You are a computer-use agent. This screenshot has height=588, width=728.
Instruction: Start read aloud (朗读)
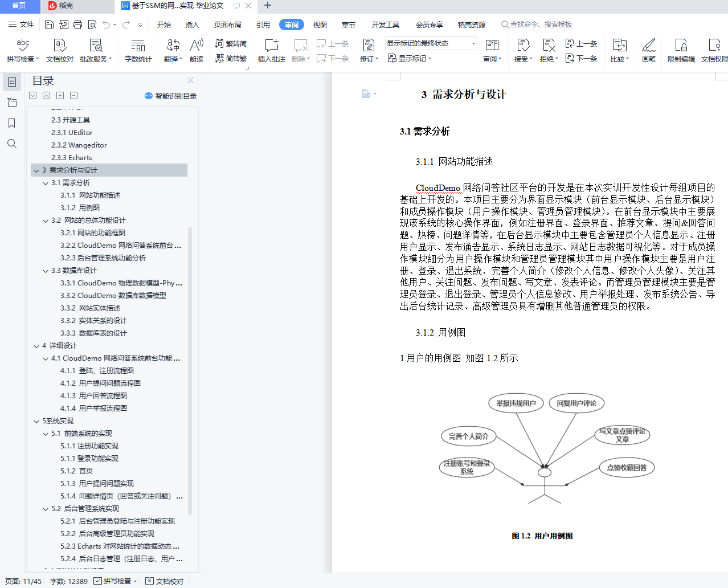coord(197,50)
